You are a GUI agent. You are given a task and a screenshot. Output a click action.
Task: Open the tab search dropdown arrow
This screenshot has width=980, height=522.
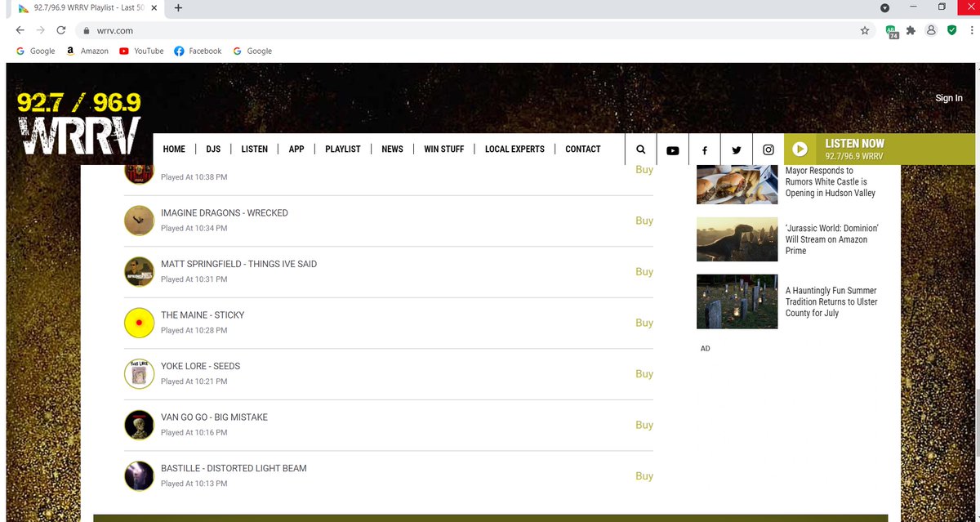[x=884, y=8]
